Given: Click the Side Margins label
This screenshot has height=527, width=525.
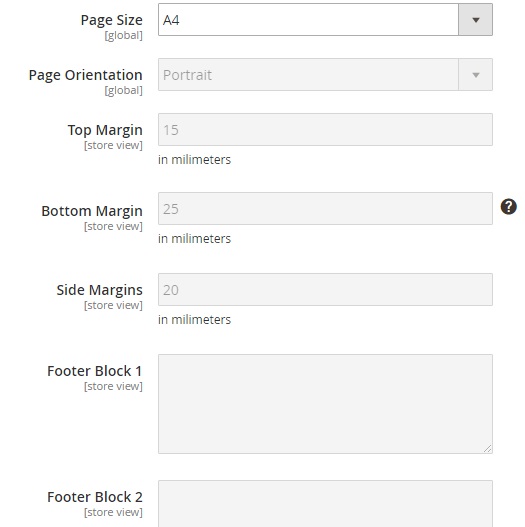Looking at the screenshot, I should point(99,290).
